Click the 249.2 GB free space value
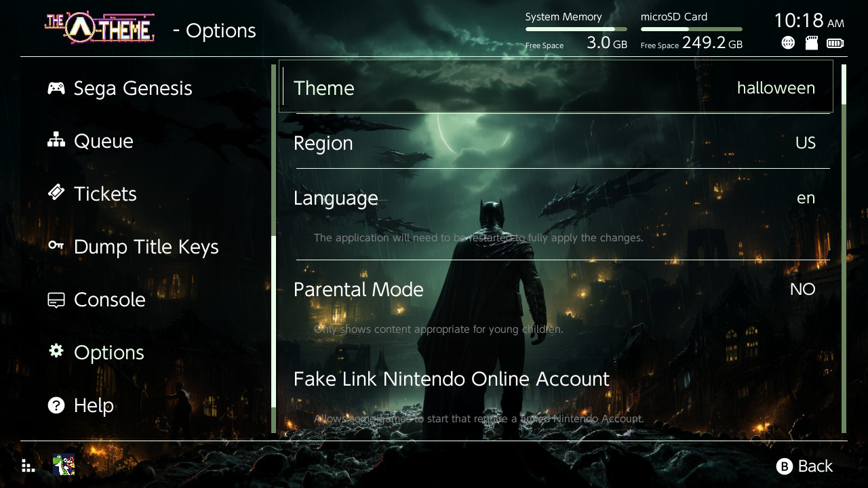 pyautogui.click(x=712, y=43)
